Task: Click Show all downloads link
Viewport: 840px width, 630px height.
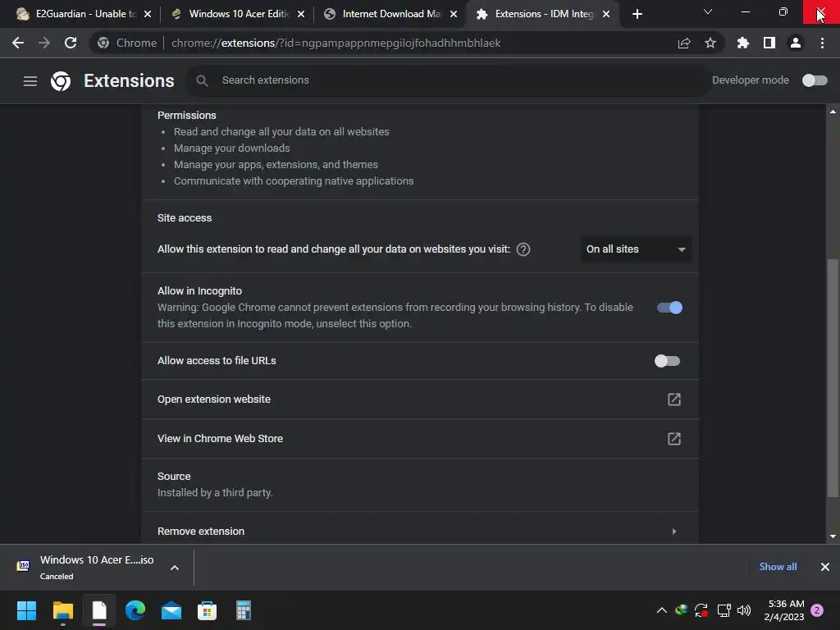Action: coord(778,567)
